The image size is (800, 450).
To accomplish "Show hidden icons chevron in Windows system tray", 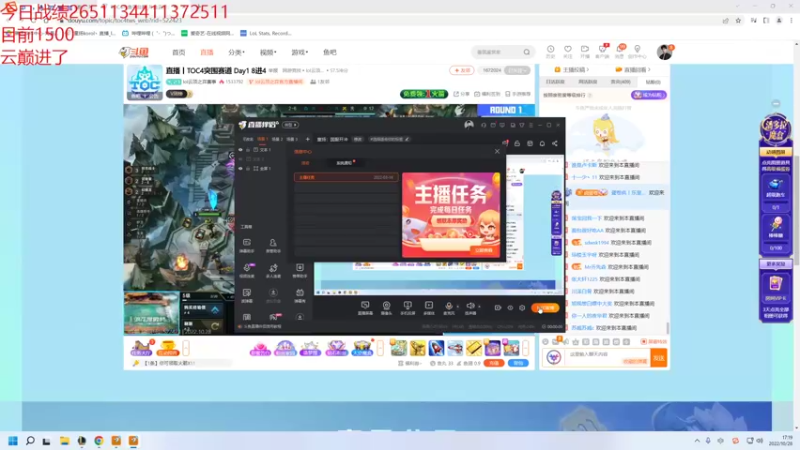I will point(697,440).
